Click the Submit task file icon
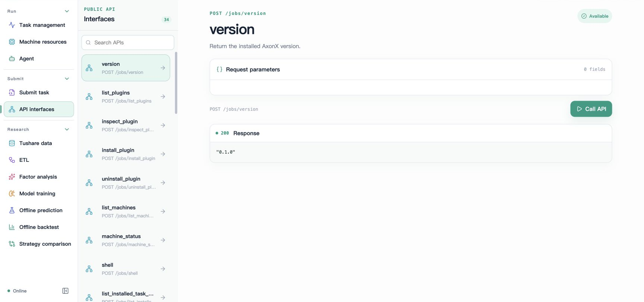The height and width of the screenshot is (302, 644). click(12, 92)
